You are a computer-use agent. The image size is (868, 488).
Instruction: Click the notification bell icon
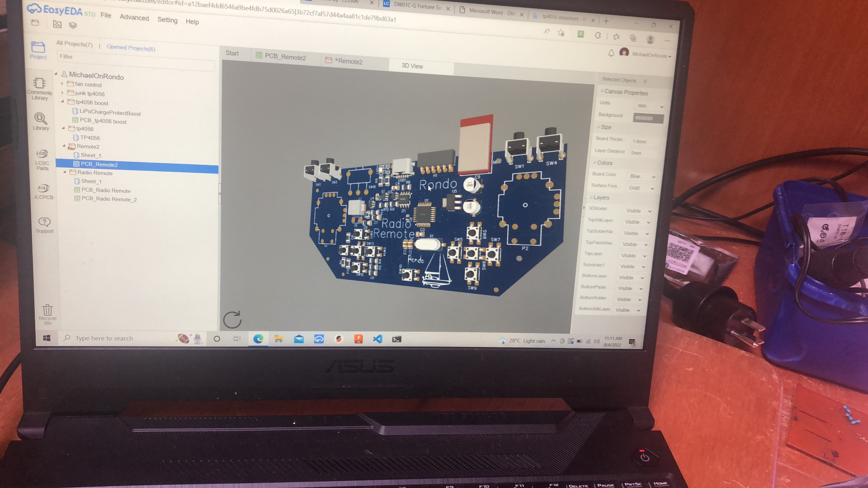(611, 53)
